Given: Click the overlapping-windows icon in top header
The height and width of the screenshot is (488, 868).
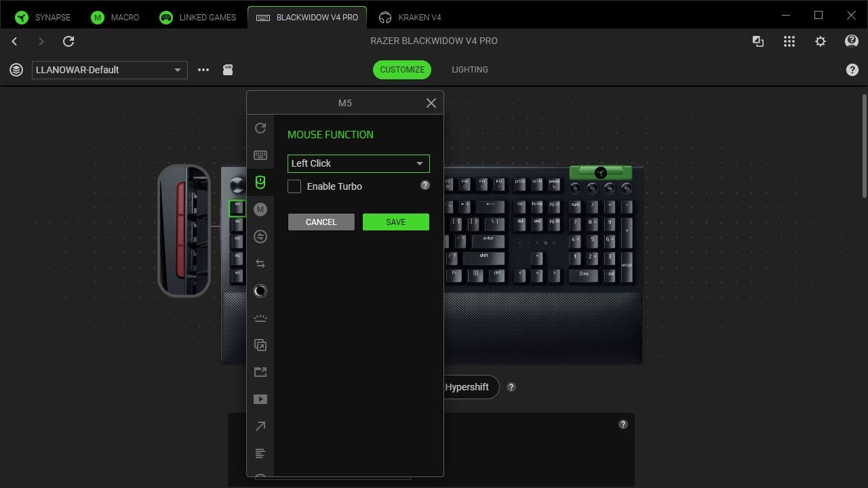Looking at the screenshot, I should tap(758, 41).
